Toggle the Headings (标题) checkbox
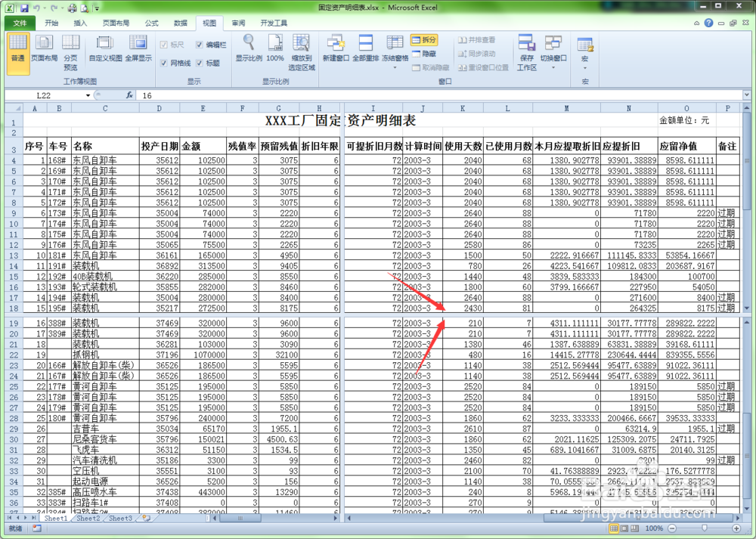 199,63
